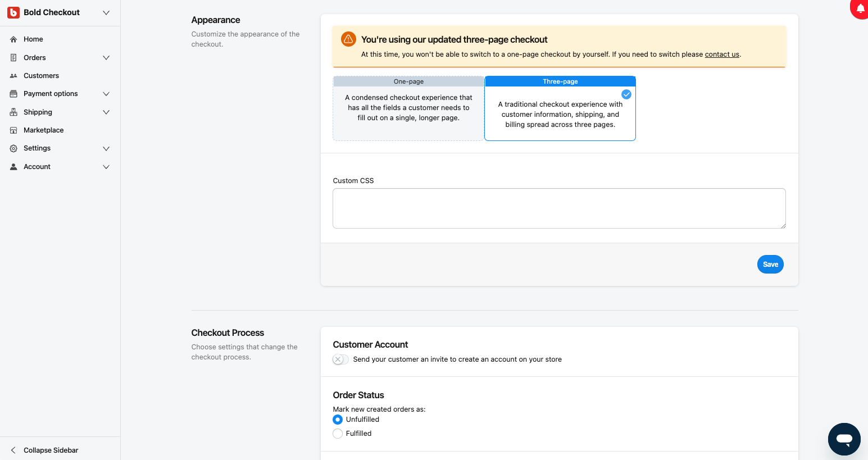
Task: Click the Custom CSS label
Action: click(353, 181)
